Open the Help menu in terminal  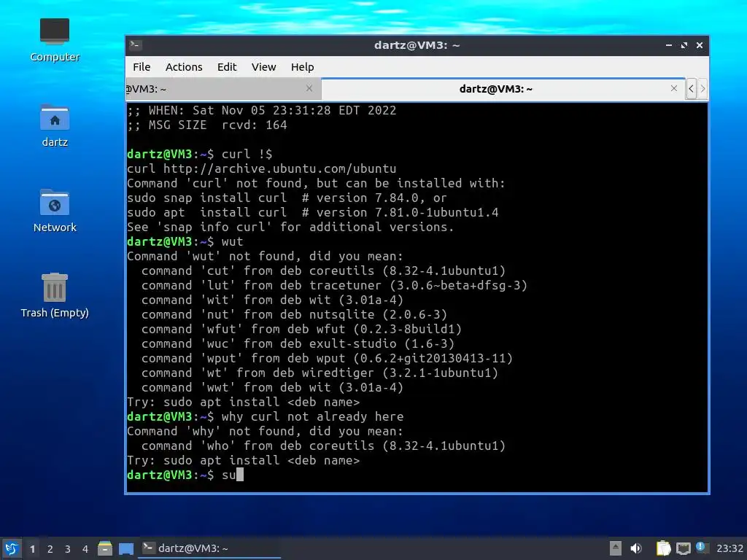303,67
